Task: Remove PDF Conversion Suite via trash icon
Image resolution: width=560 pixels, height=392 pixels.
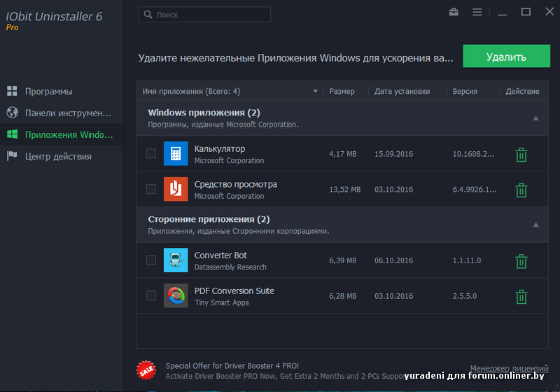Action: coord(521,296)
